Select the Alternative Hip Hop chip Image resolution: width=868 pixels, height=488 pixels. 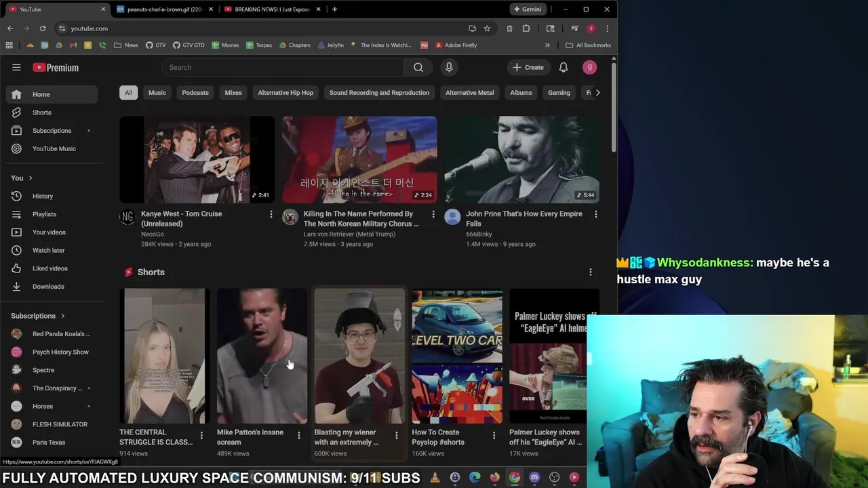(x=285, y=92)
